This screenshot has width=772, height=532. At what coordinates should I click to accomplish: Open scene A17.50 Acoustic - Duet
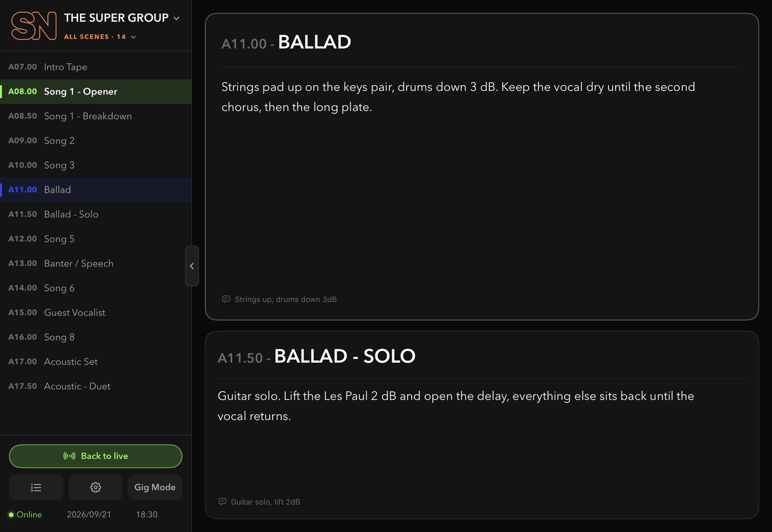96,386
